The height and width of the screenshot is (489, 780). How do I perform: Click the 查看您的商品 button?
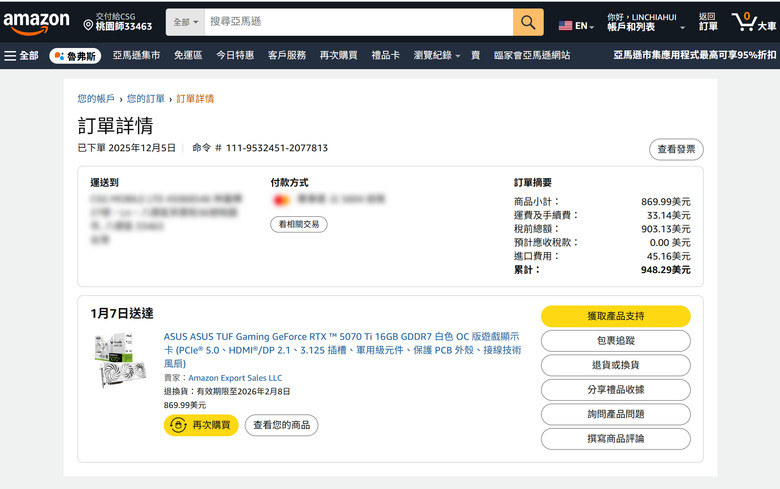tap(282, 425)
